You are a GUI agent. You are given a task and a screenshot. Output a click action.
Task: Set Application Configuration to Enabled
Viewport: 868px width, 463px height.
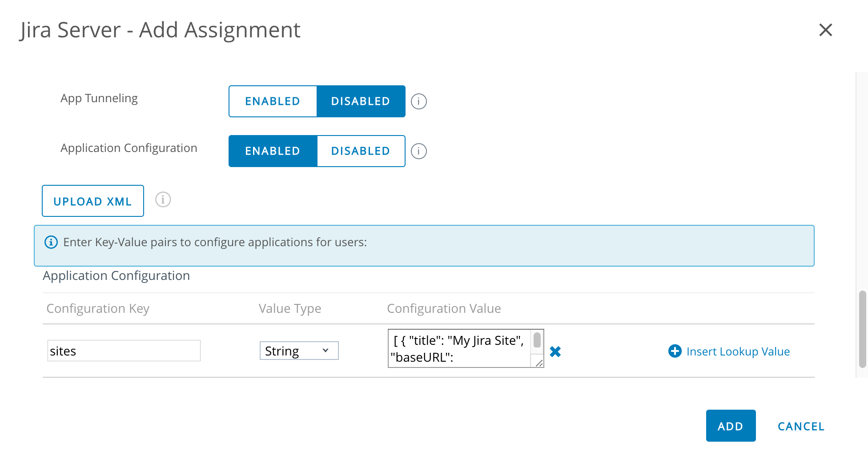pyautogui.click(x=273, y=151)
